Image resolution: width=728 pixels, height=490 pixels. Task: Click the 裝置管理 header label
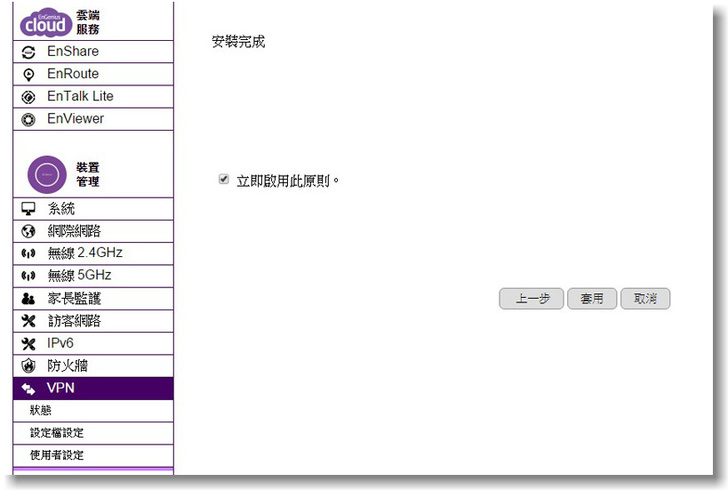(x=88, y=174)
